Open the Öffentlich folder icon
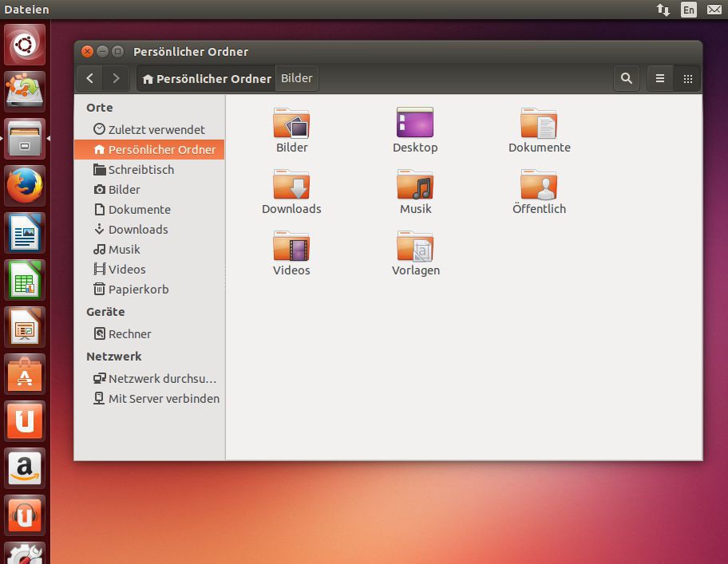This screenshot has width=728, height=564. click(x=539, y=185)
